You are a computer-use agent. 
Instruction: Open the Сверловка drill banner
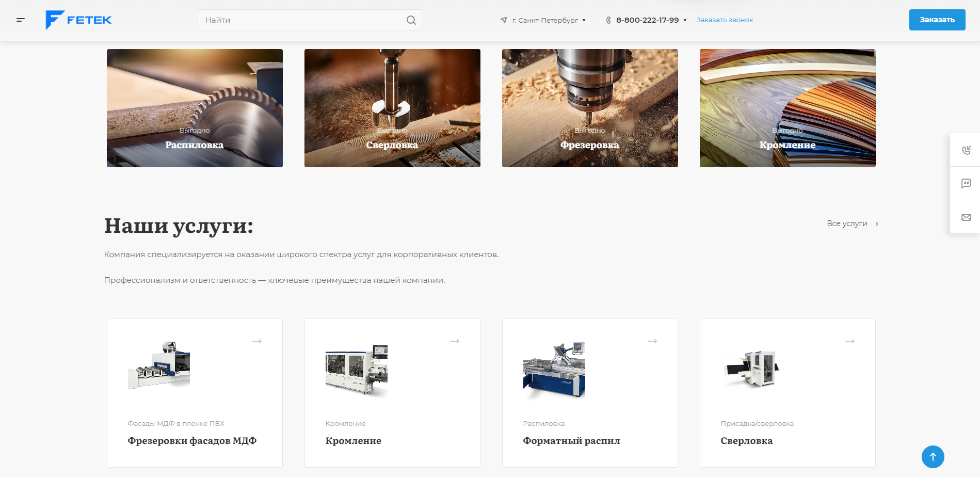tap(392, 108)
